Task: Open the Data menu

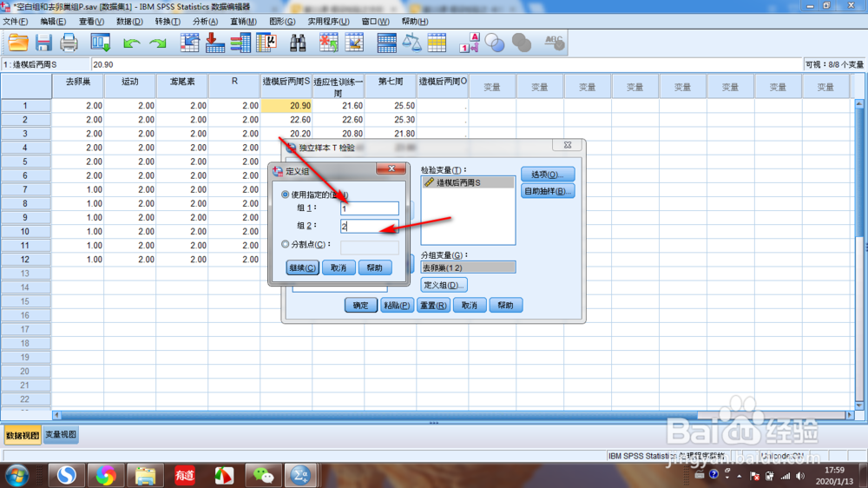Action: pos(129,22)
